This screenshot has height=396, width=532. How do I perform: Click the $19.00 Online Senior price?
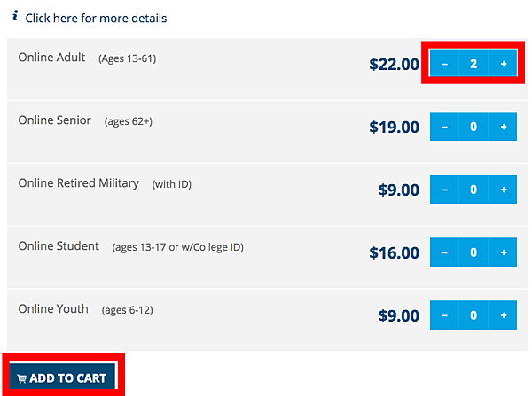pos(394,127)
